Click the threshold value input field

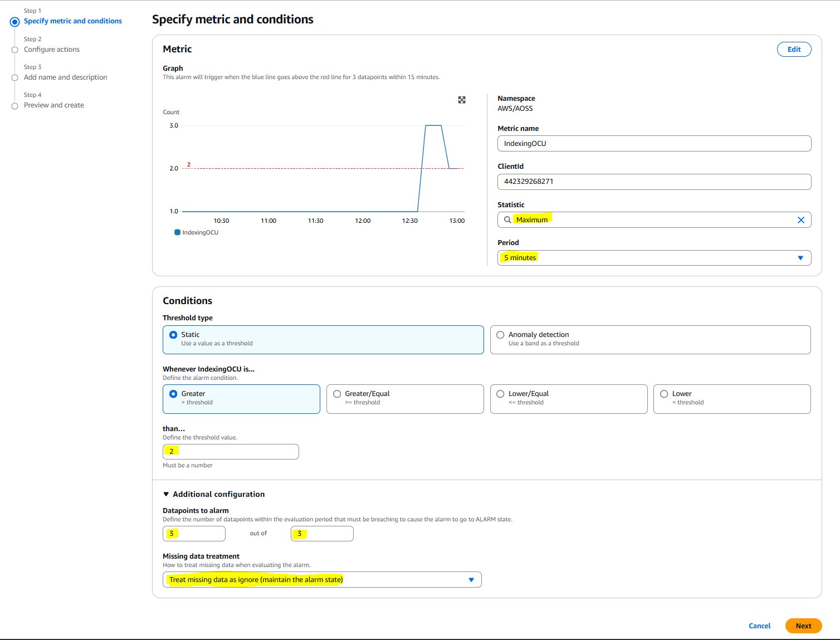[231, 452]
